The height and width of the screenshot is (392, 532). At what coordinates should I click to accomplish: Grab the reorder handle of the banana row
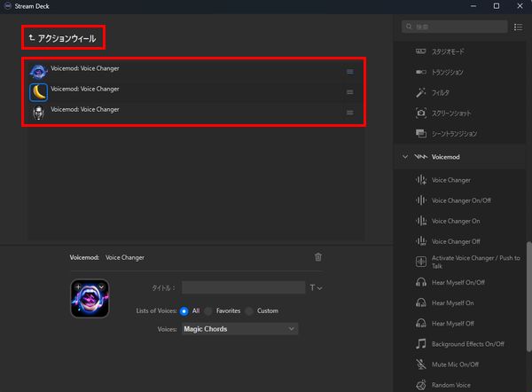[x=350, y=92]
